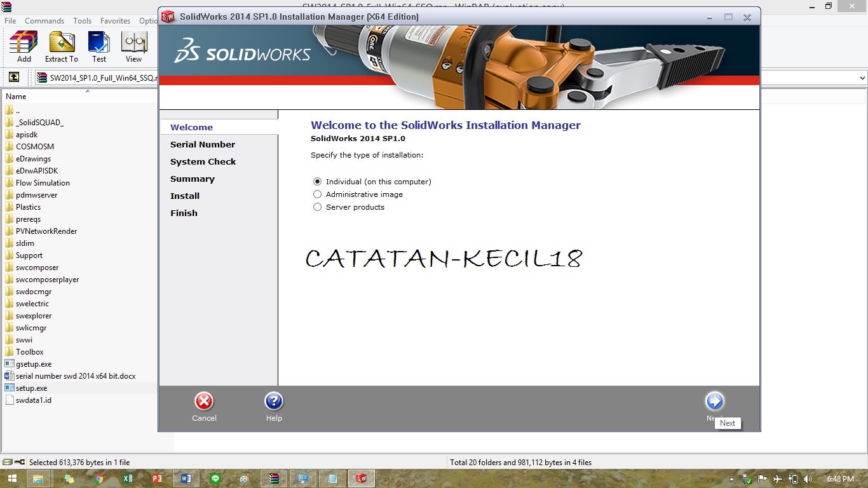This screenshot has height=488, width=868.
Task: Click the Next arrow icon in installer
Action: pyautogui.click(x=715, y=401)
